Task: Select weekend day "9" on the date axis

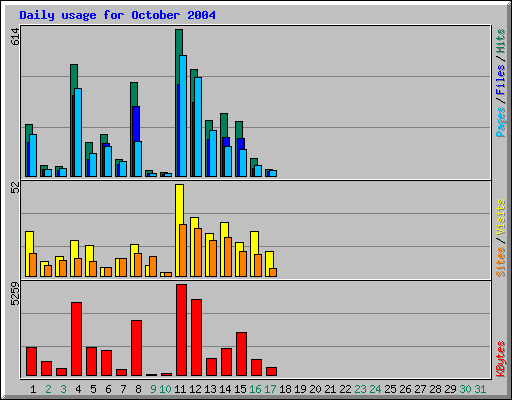Action: click(x=153, y=389)
